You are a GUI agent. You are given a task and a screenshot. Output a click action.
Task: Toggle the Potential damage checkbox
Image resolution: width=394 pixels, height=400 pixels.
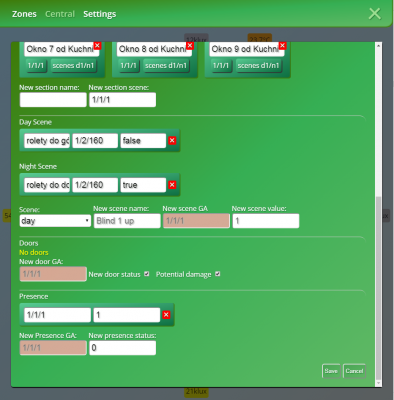218,274
